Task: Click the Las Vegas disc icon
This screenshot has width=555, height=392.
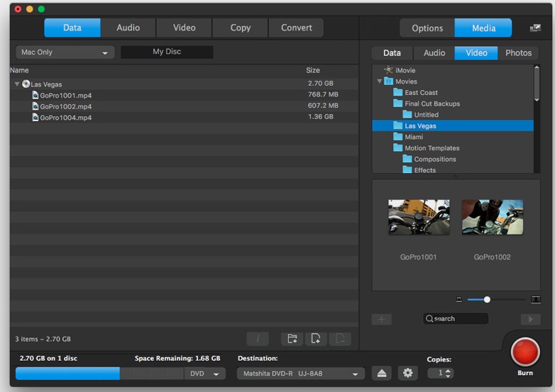Action: pos(26,84)
